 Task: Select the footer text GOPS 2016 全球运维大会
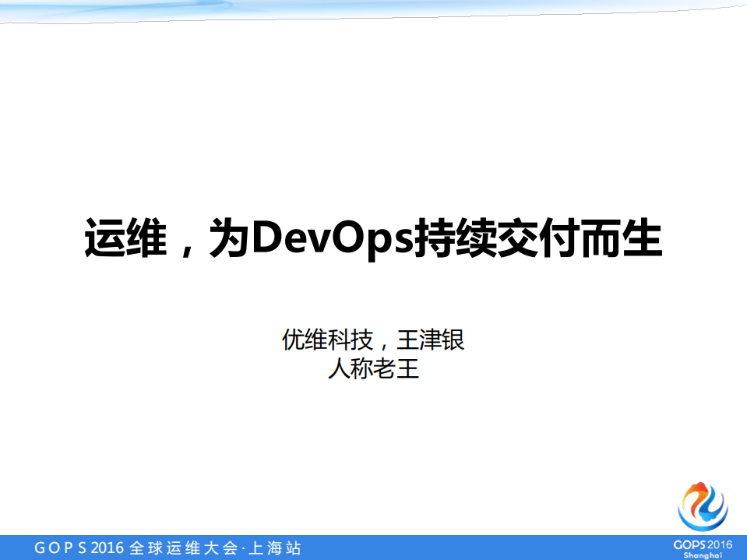(x=140, y=547)
